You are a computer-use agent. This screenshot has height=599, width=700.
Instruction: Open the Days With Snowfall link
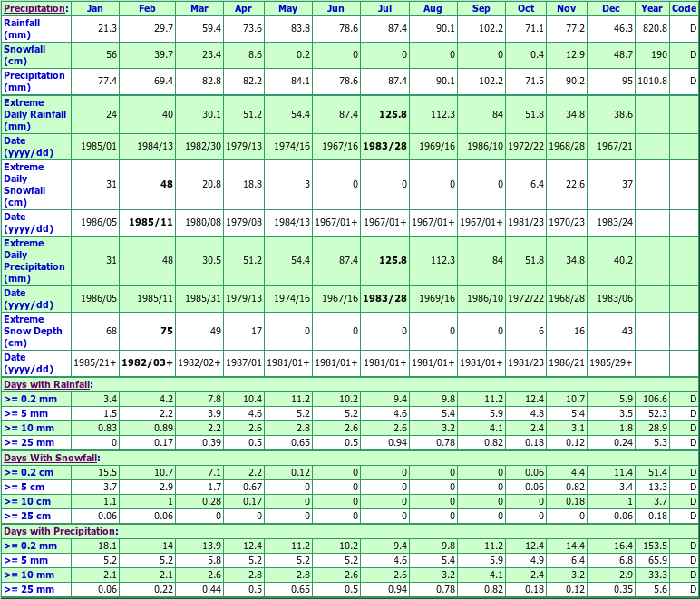click(51, 458)
